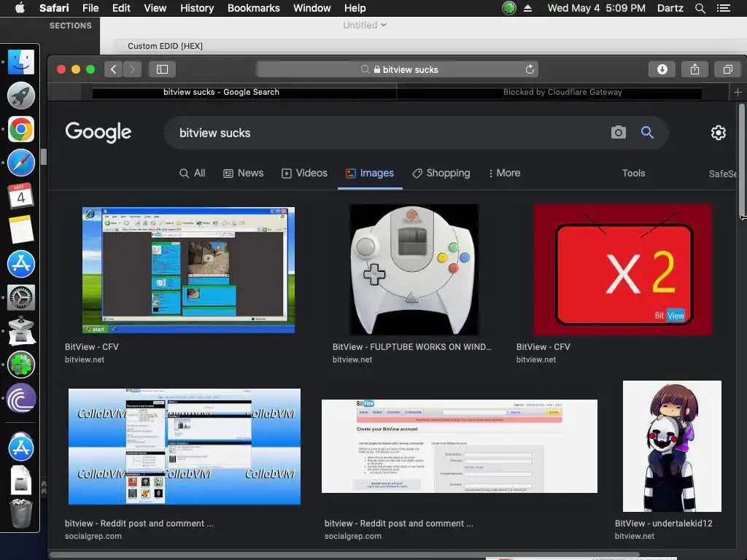Viewport: 747px width, 560px height.
Task: Open Google quick settings gear
Action: click(x=719, y=133)
